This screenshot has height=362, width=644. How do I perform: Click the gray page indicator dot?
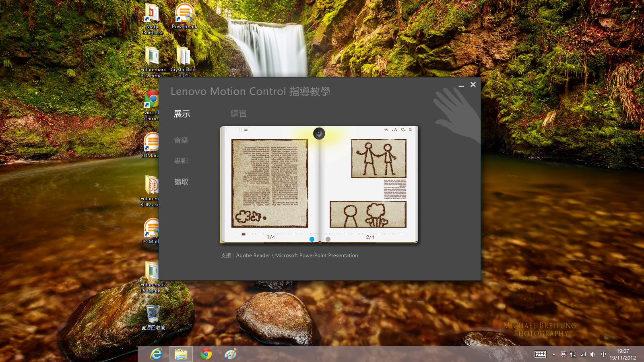point(328,239)
